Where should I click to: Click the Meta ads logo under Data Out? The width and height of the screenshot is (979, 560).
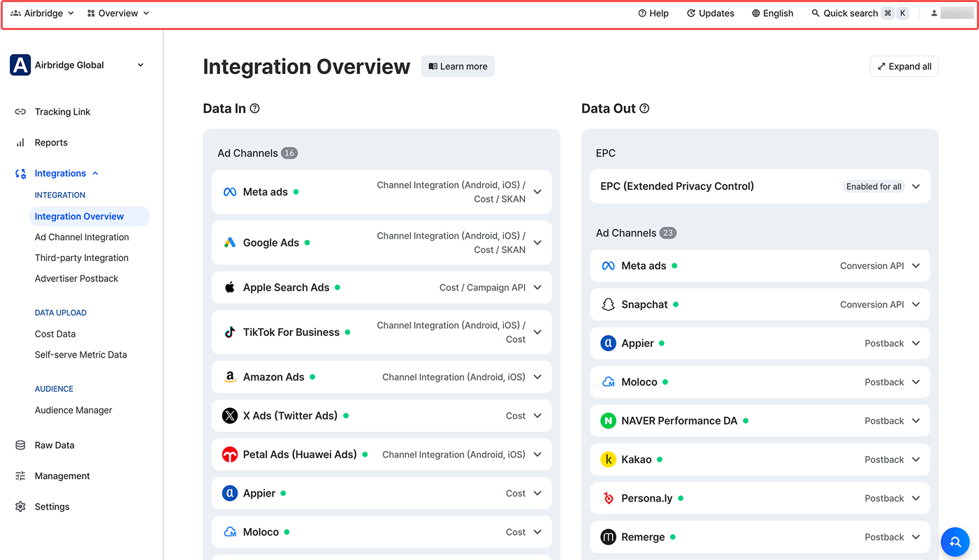(609, 266)
